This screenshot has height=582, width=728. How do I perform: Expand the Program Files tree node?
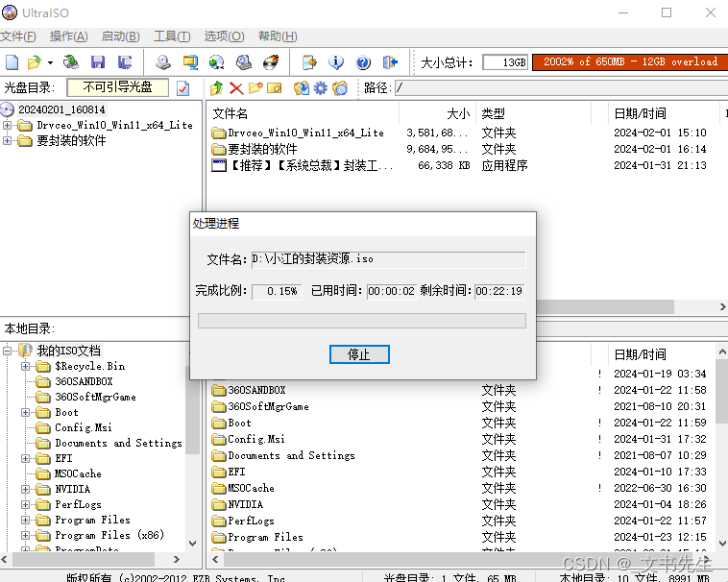coord(26,520)
